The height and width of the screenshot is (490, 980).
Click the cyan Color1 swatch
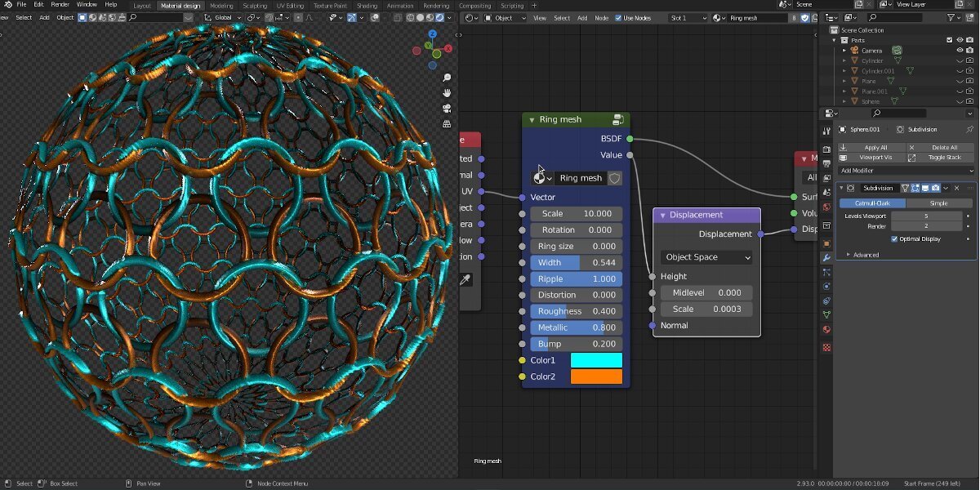click(596, 360)
